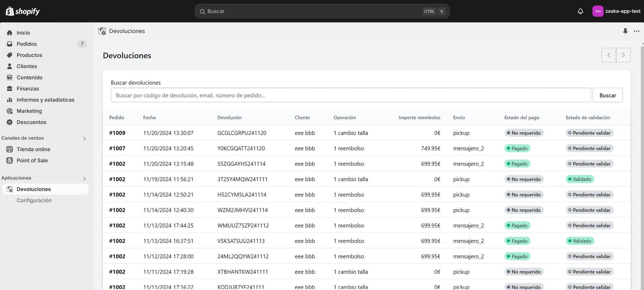This screenshot has width=644, height=290.
Task: Click the Marketing target icon
Action: pos(10,111)
